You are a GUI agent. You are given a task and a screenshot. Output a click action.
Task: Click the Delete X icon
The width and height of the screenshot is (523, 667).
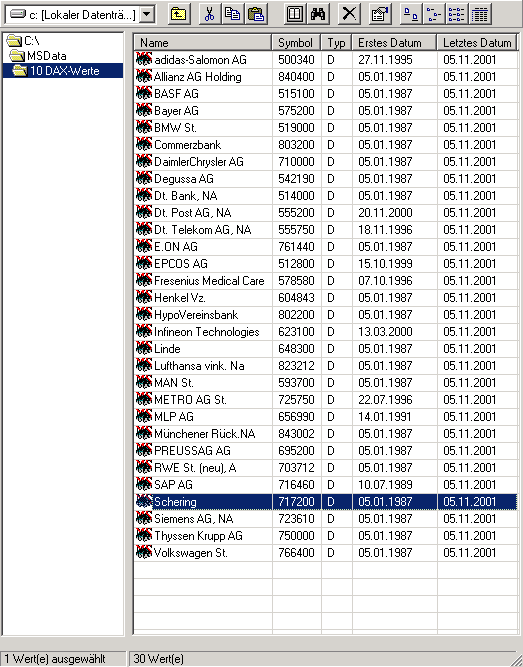click(x=349, y=14)
